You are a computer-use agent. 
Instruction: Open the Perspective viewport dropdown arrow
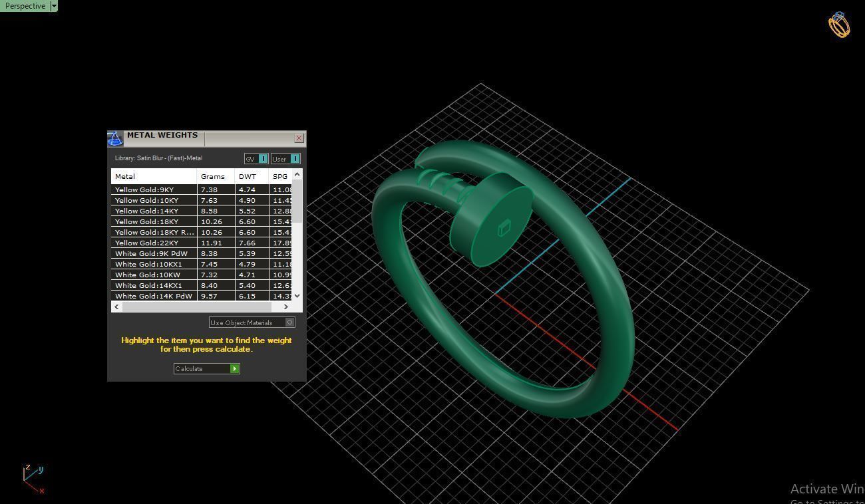(54, 5)
